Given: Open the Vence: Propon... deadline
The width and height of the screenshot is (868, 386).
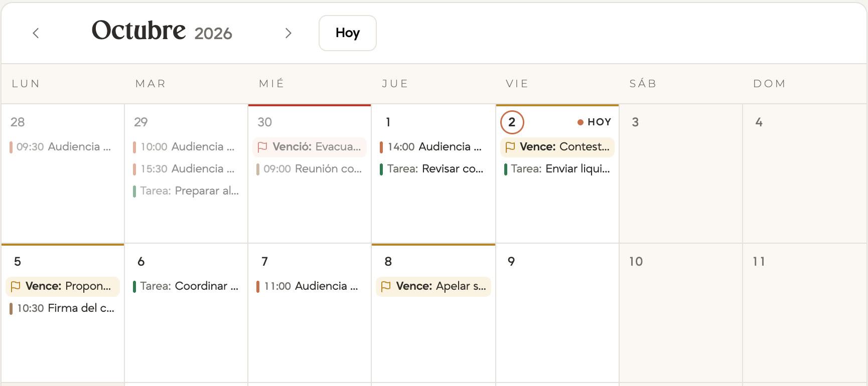Looking at the screenshot, I should tap(63, 286).
